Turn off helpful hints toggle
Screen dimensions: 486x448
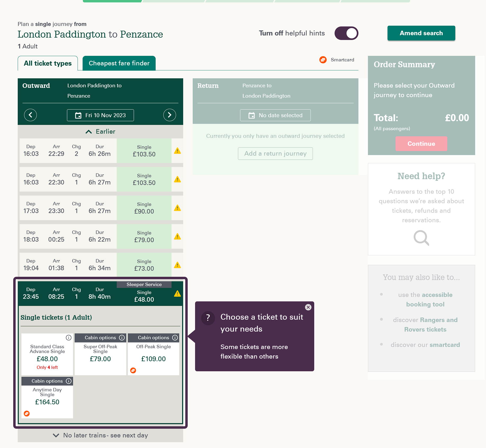[x=346, y=33]
